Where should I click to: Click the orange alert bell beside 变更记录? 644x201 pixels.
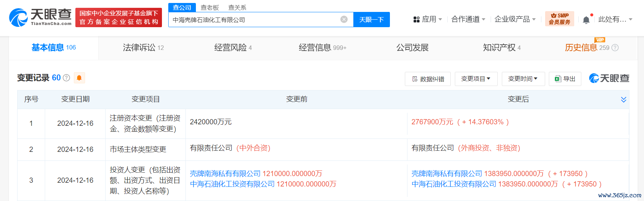[x=79, y=78]
